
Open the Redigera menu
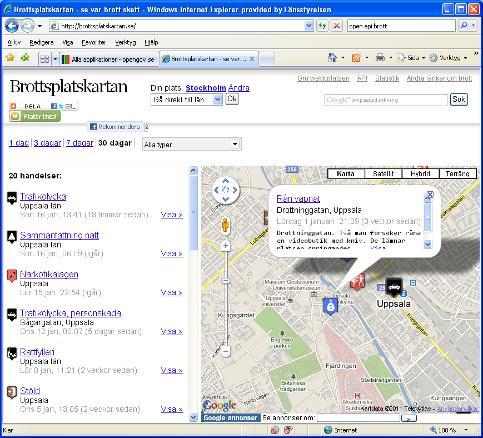click(41, 42)
